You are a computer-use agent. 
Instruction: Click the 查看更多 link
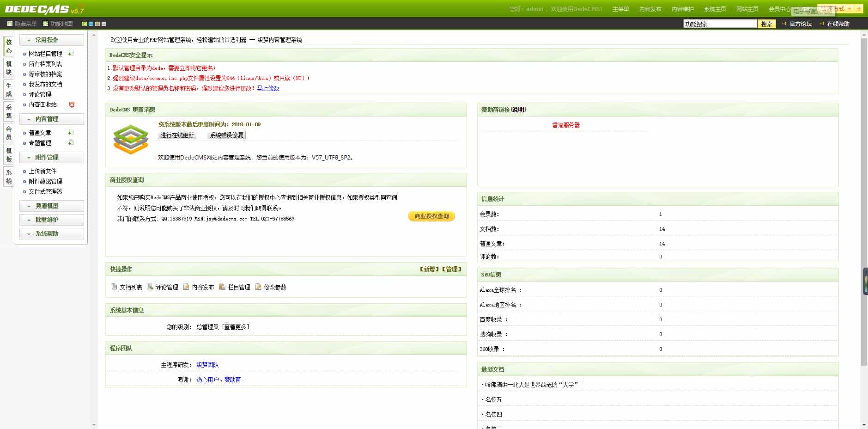point(236,327)
